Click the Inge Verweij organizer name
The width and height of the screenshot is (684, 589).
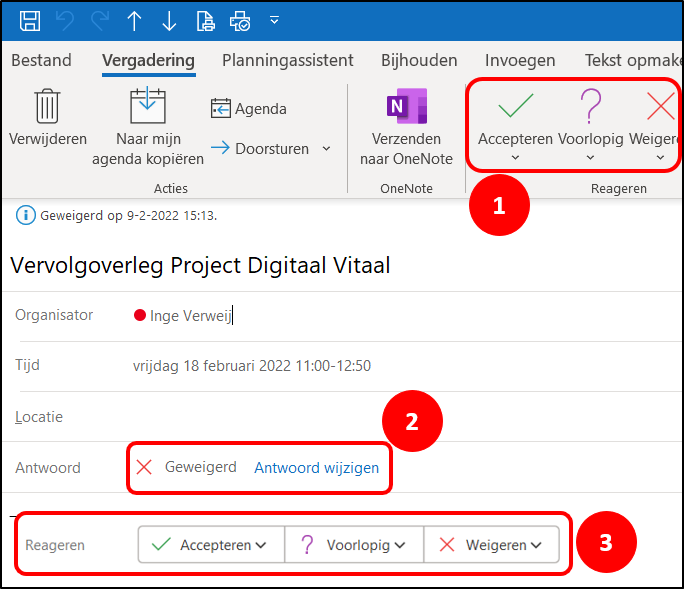click(x=191, y=315)
